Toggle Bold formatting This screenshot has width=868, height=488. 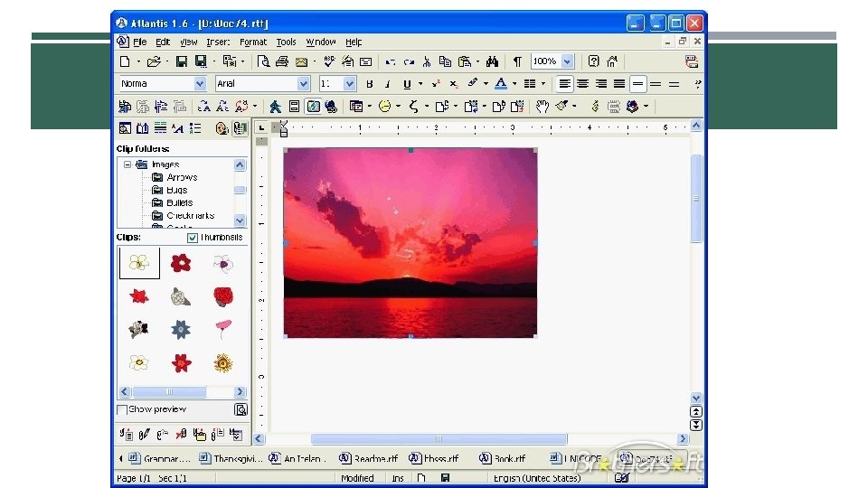[x=370, y=84]
